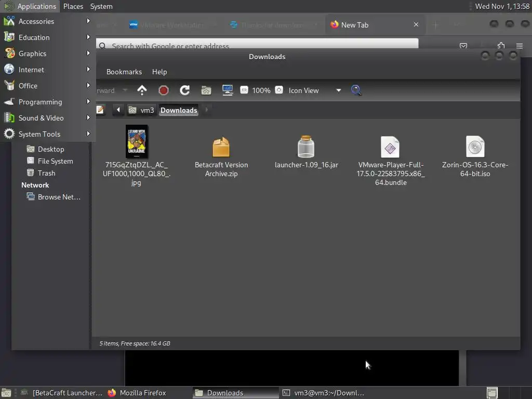Switch to vm3 terminal taskbar button

(323, 393)
